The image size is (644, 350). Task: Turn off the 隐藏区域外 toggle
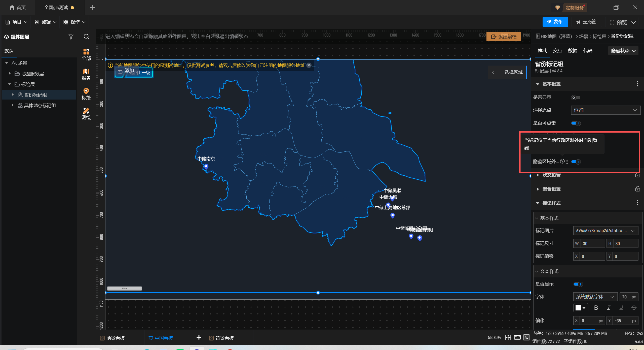[x=576, y=162]
